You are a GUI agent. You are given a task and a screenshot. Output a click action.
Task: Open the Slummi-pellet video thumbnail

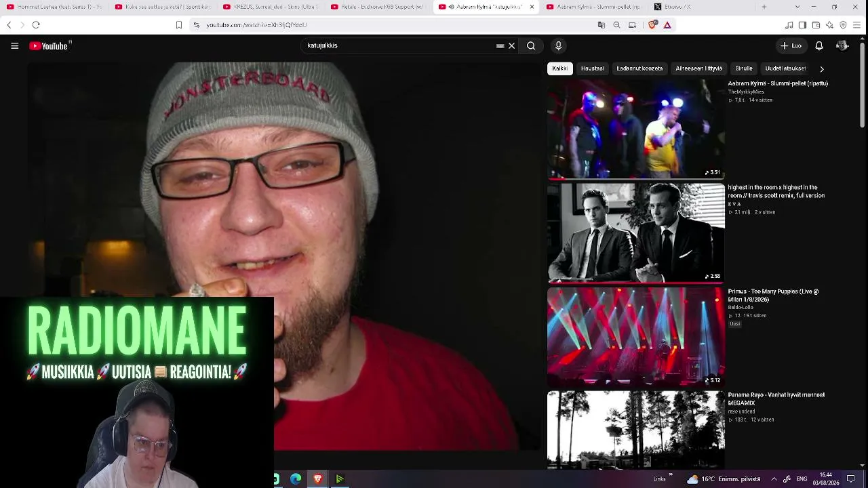pyautogui.click(x=636, y=129)
